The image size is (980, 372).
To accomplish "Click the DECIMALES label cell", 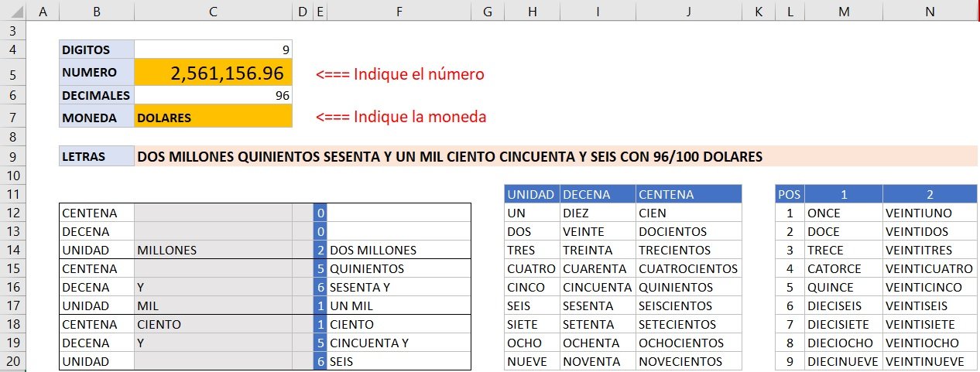I will [97, 95].
